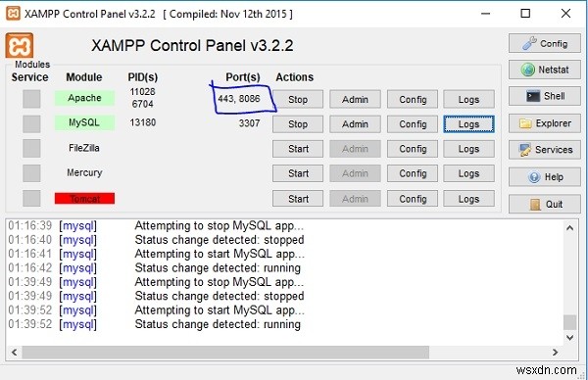Stop the MySQL module
Screen dimensions: 588x380
point(298,124)
